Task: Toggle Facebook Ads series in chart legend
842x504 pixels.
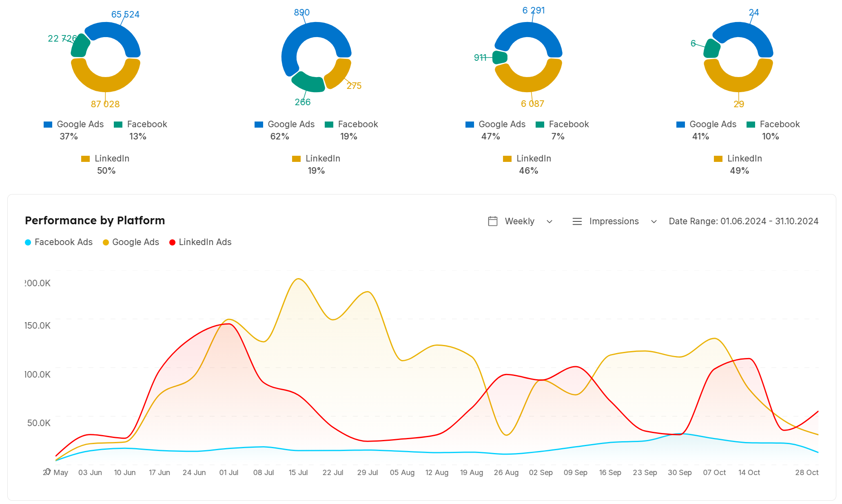Action: pyautogui.click(x=63, y=242)
